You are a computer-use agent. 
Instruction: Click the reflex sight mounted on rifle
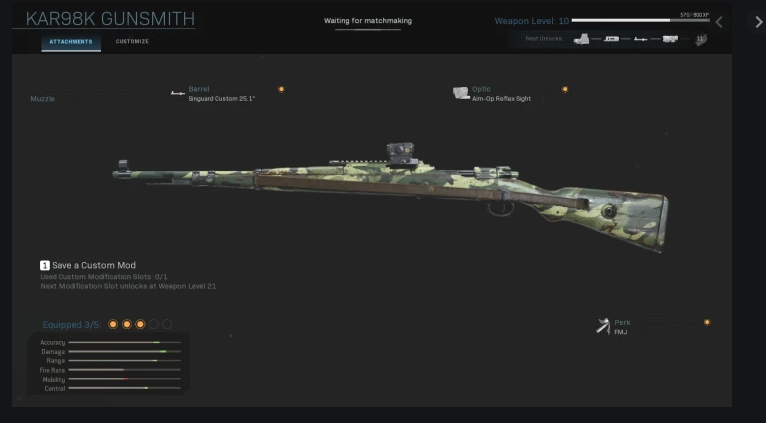pyautogui.click(x=401, y=154)
